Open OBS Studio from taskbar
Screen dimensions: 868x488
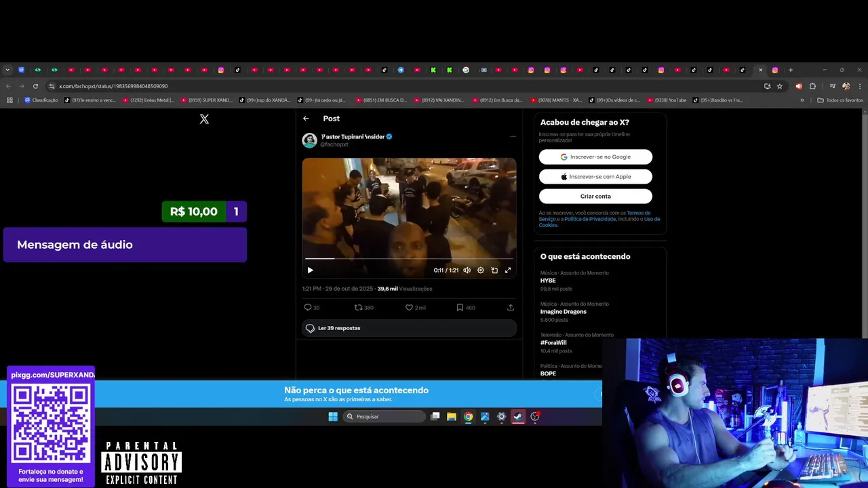(x=535, y=416)
